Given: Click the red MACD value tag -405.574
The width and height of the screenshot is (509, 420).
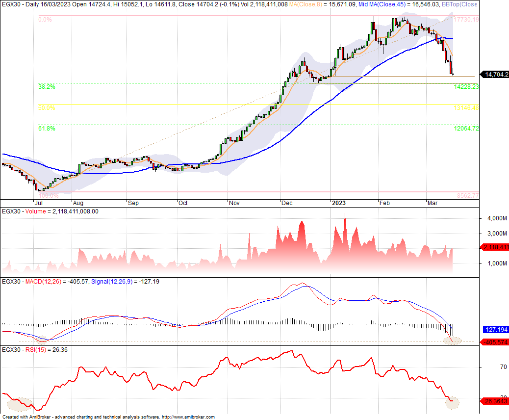Looking at the screenshot, I should tap(495, 342).
